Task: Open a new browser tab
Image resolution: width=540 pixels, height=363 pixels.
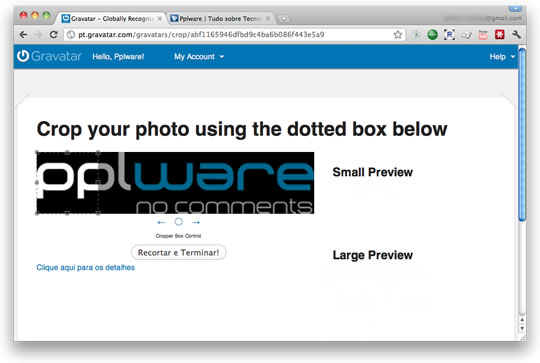Action: point(283,19)
